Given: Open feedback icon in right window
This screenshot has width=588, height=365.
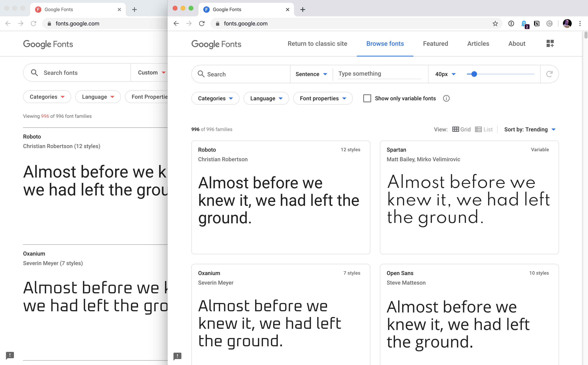Looking at the screenshot, I should (177, 356).
